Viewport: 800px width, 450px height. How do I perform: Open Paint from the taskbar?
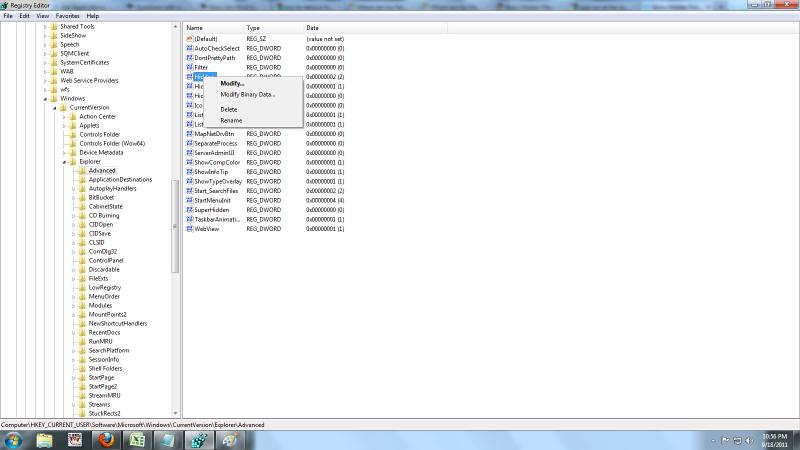pyautogui.click(x=230, y=440)
